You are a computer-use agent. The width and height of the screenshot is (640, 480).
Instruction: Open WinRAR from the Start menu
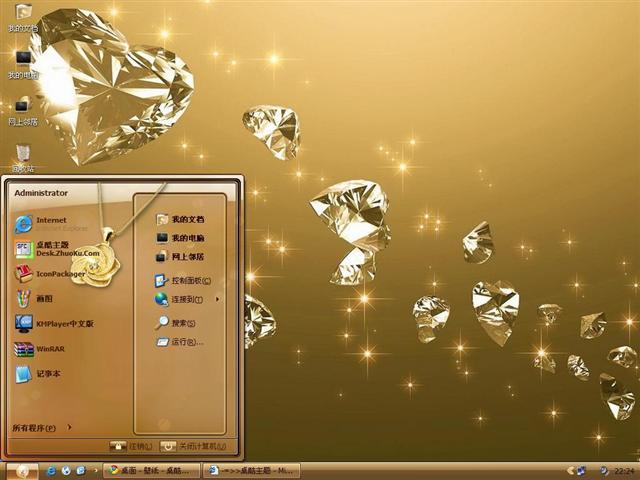point(40,349)
